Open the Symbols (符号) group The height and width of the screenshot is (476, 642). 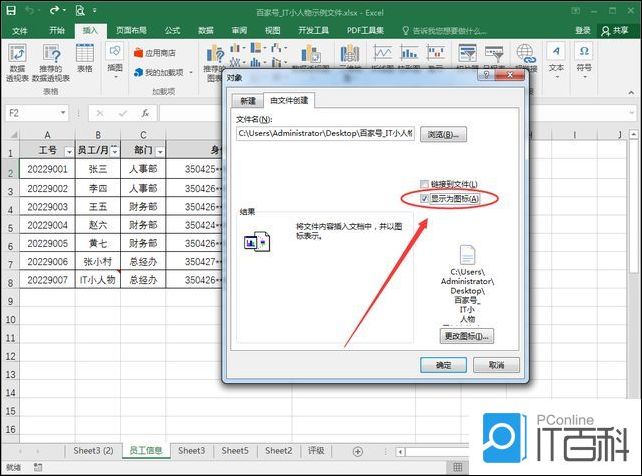pos(584,61)
